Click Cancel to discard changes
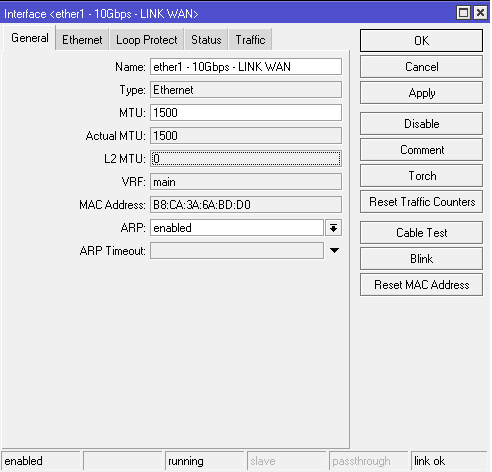492x472 pixels. [x=421, y=67]
